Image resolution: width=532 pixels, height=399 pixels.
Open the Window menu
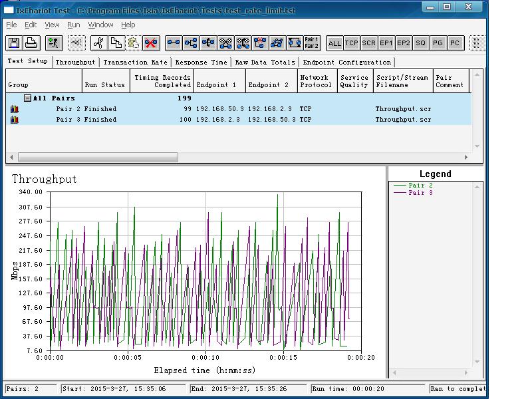click(101, 25)
